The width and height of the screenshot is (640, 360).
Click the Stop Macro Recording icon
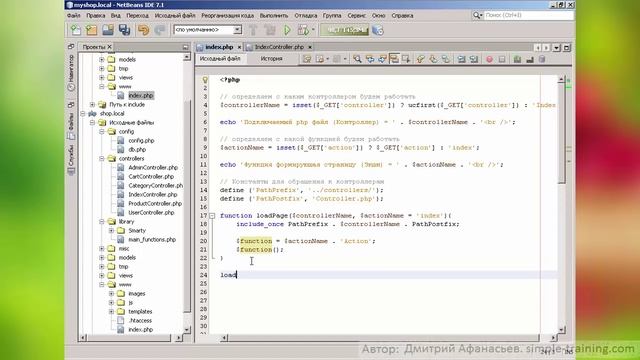[502, 59]
